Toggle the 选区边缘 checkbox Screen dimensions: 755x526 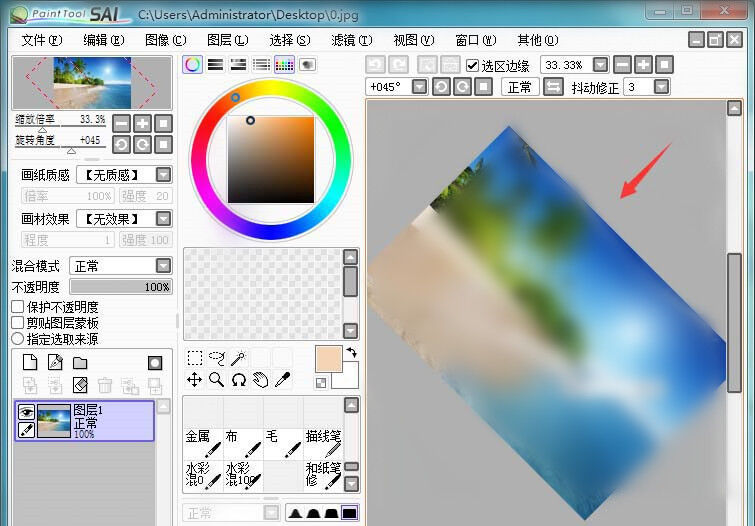472,65
